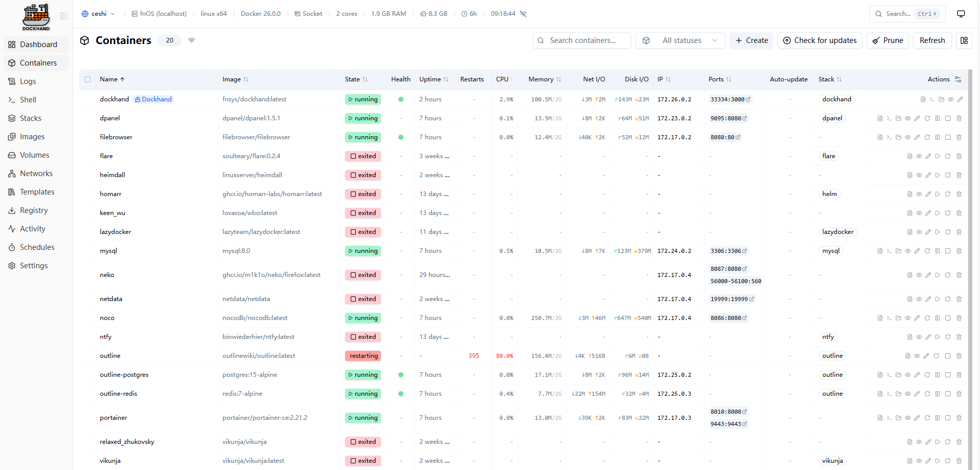980x470 pixels.
Task: Open the netdata port 19999:19999 link
Action: pyautogui.click(x=732, y=299)
